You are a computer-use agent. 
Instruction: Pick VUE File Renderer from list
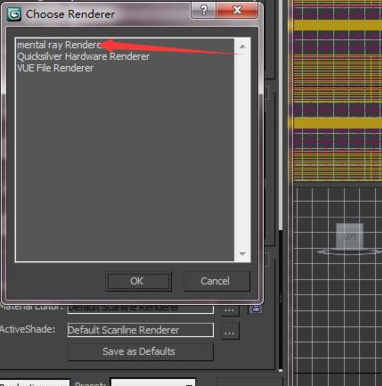55,68
